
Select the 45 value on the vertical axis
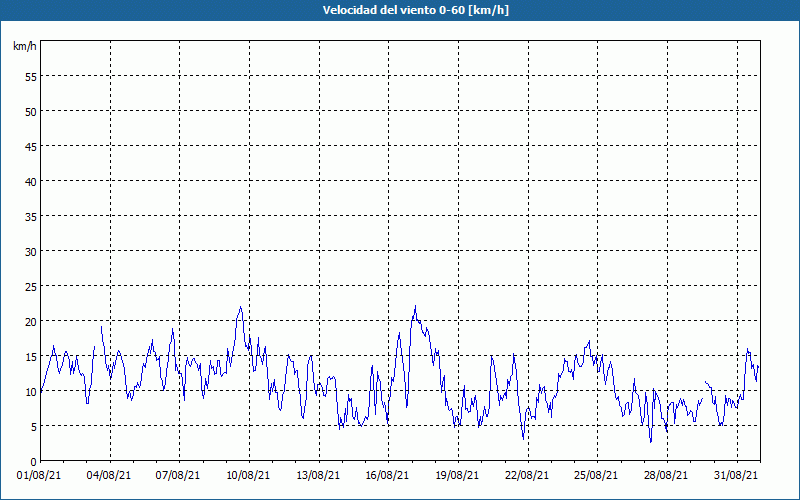click(x=31, y=146)
